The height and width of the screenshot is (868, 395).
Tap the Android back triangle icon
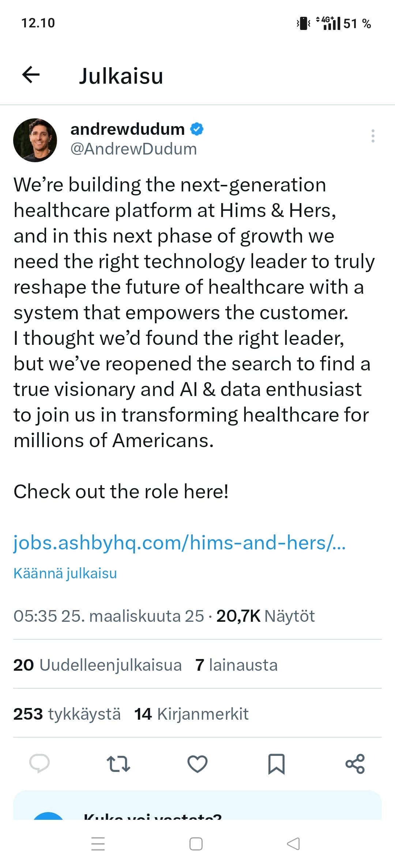point(293,844)
